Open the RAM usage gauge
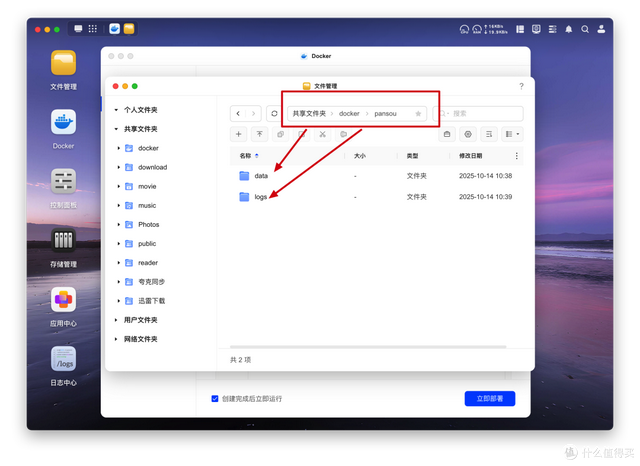Viewport: 640px width, 466px height. [x=477, y=29]
